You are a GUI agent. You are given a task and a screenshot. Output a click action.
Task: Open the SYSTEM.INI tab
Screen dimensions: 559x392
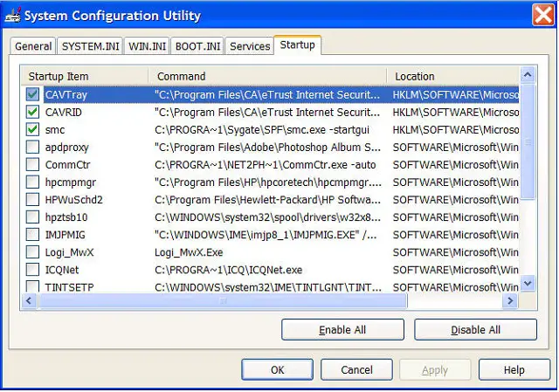click(90, 46)
